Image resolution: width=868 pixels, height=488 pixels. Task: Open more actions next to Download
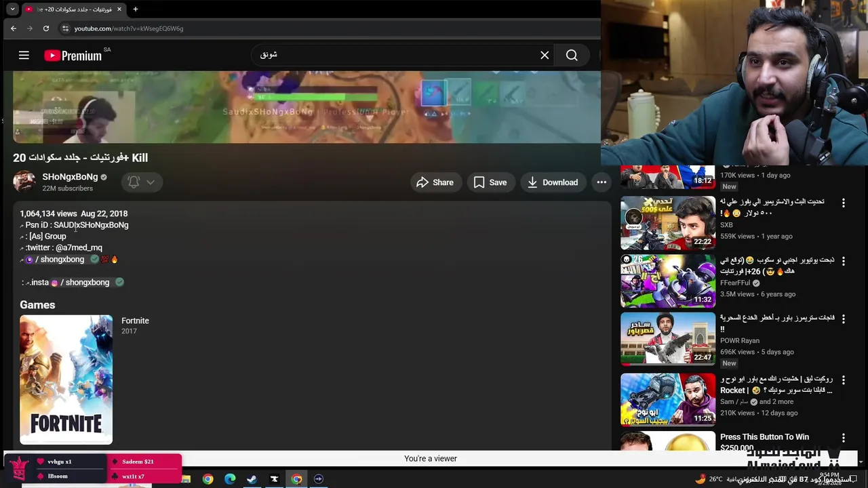click(x=601, y=182)
